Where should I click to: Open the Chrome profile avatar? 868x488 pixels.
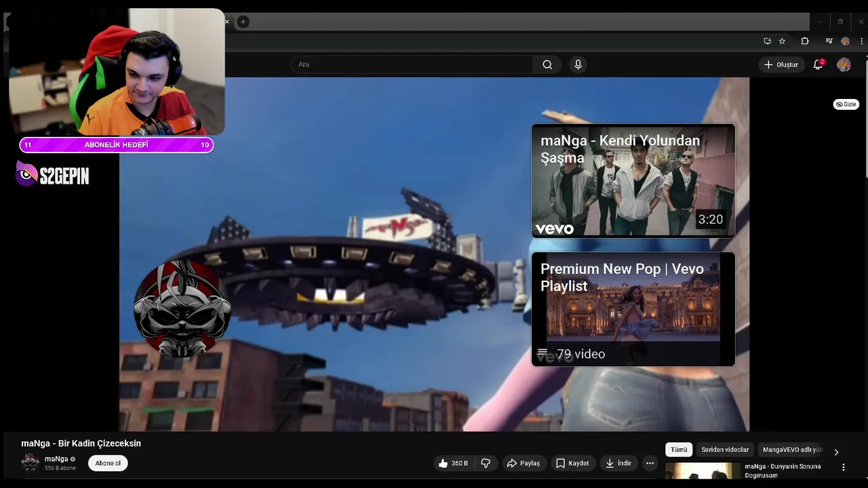tap(845, 41)
